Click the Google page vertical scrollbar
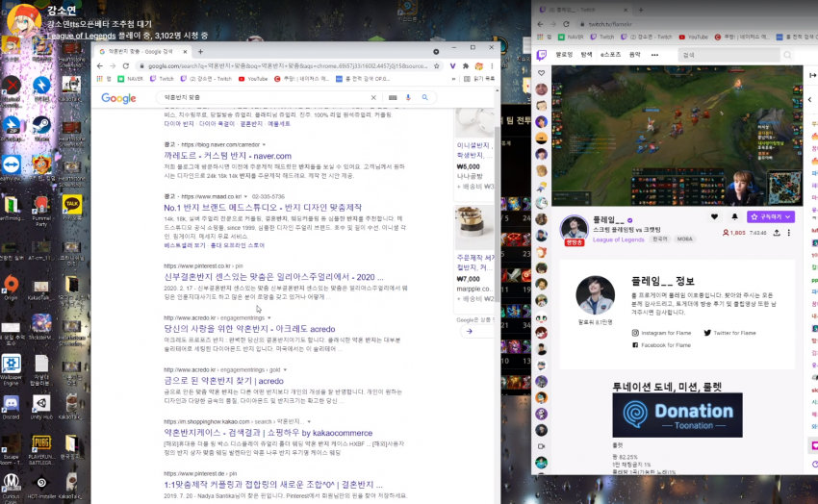Image resolution: width=818 pixels, height=504 pixels. pyautogui.click(x=498, y=214)
